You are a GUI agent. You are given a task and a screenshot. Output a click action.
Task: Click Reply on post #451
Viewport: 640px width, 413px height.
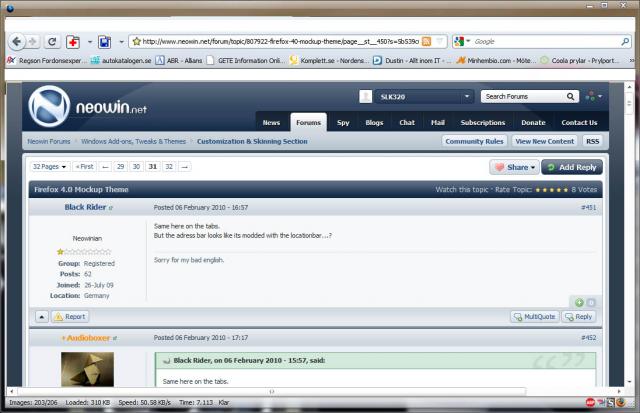pos(579,317)
